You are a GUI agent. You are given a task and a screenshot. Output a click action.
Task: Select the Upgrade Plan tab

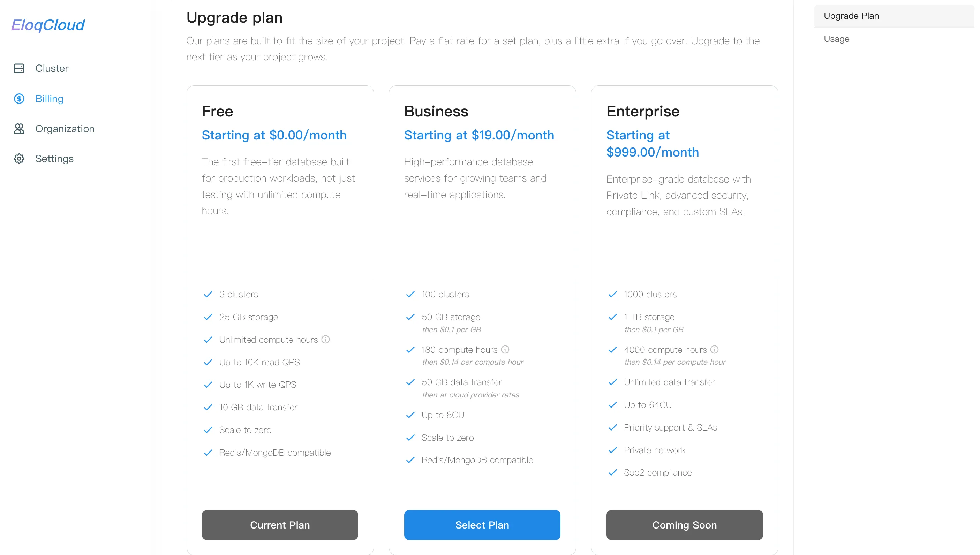(x=851, y=16)
